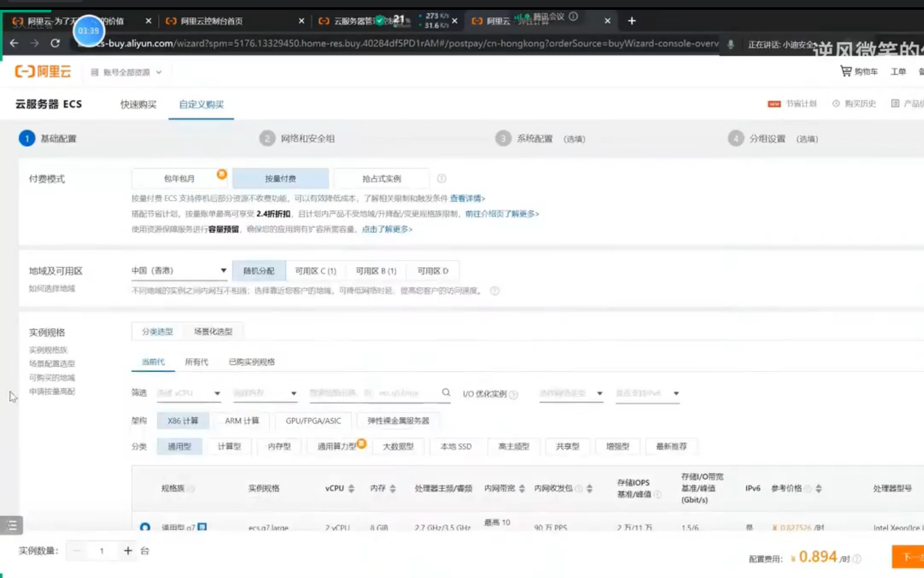Click the shopping cart icon
924x578 pixels.
point(845,71)
